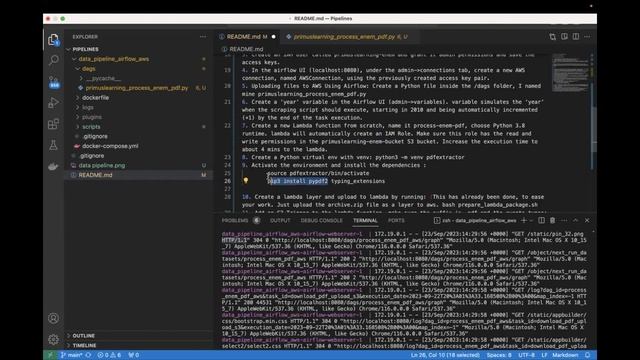Screen dimensions: 640x360
Task: Close unsaved README.md tab via dot
Action: coord(273,37)
